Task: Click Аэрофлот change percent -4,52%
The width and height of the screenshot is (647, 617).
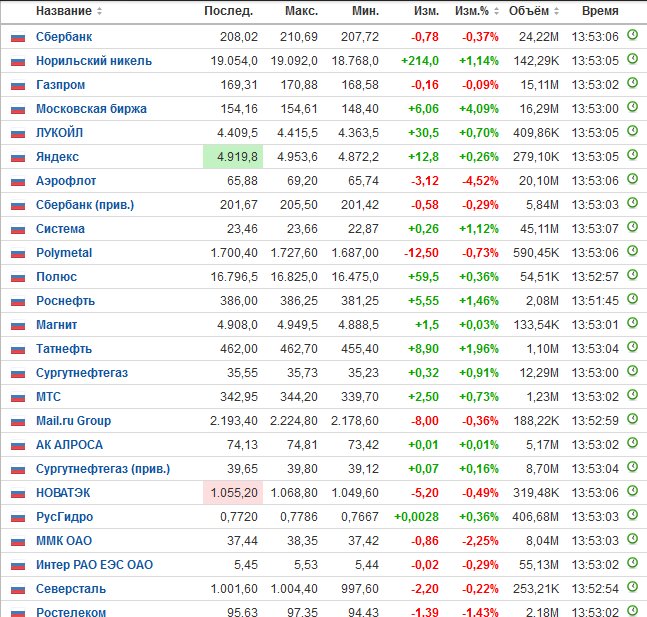Action: [x=480, y=181]
